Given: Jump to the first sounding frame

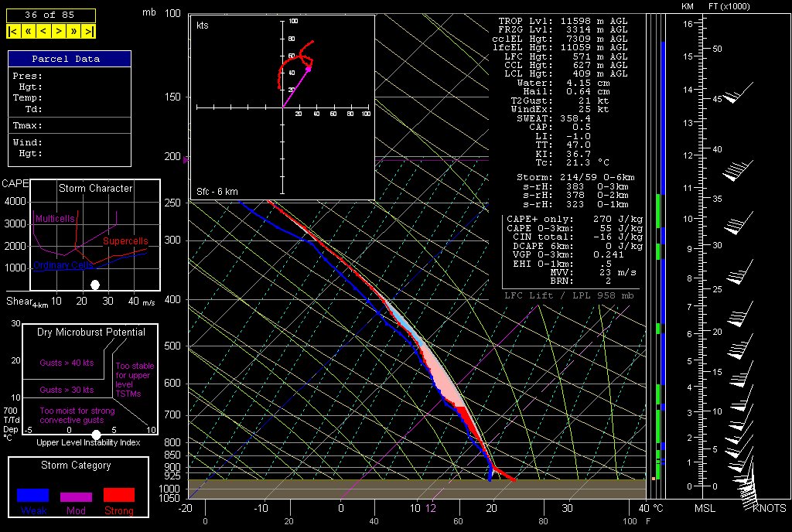Looking at the screenshot, I should pyautogui.click(x=13, y=31).
